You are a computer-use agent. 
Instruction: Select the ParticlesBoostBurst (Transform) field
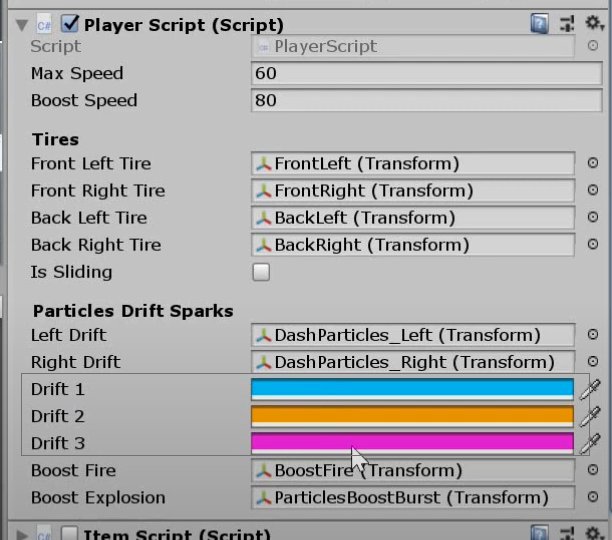click(x=413, y=497)
